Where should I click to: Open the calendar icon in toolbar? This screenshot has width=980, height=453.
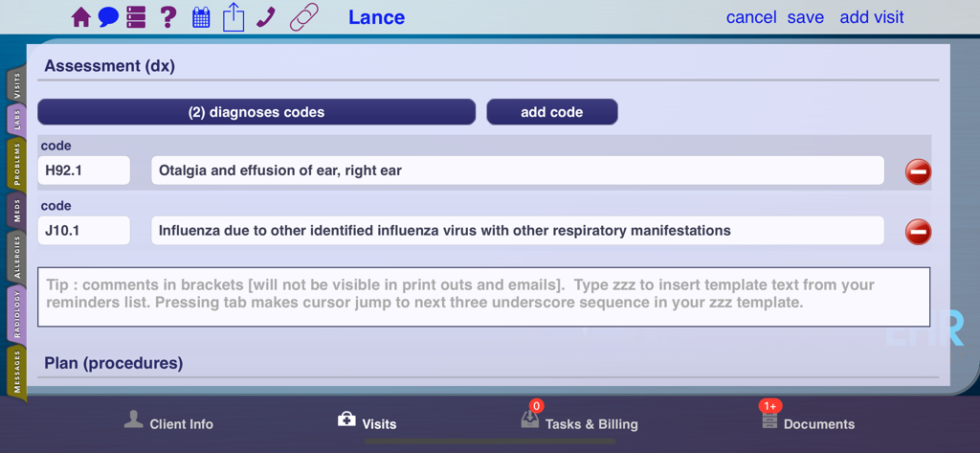click(x=201, y=17)
